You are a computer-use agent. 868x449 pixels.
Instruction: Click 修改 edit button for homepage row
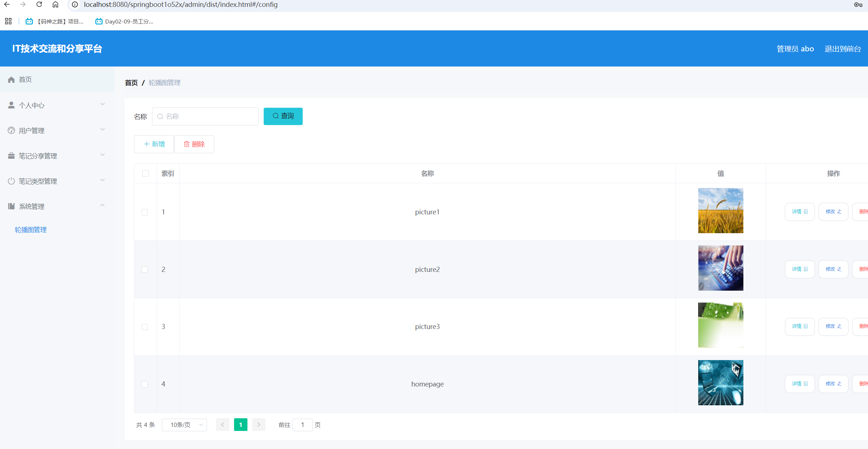(833, 384)
